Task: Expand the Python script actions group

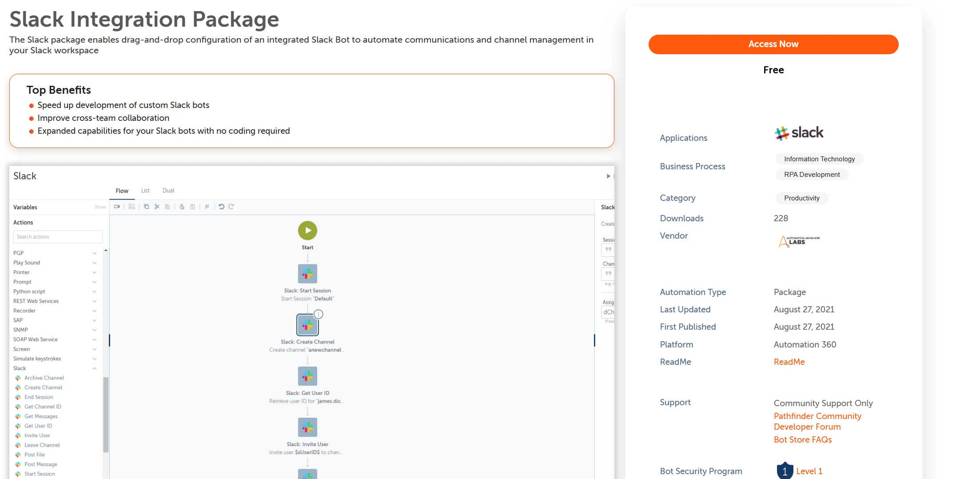Action: pos(94,292)
